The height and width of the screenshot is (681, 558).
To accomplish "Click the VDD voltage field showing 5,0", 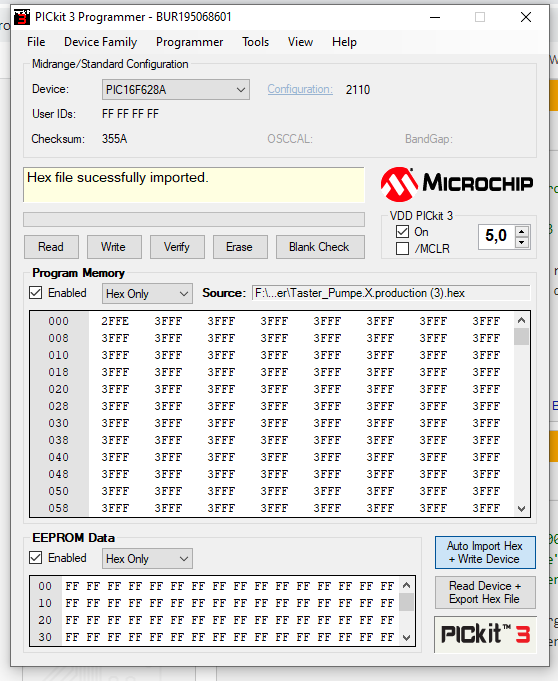I will pos(496,237).
